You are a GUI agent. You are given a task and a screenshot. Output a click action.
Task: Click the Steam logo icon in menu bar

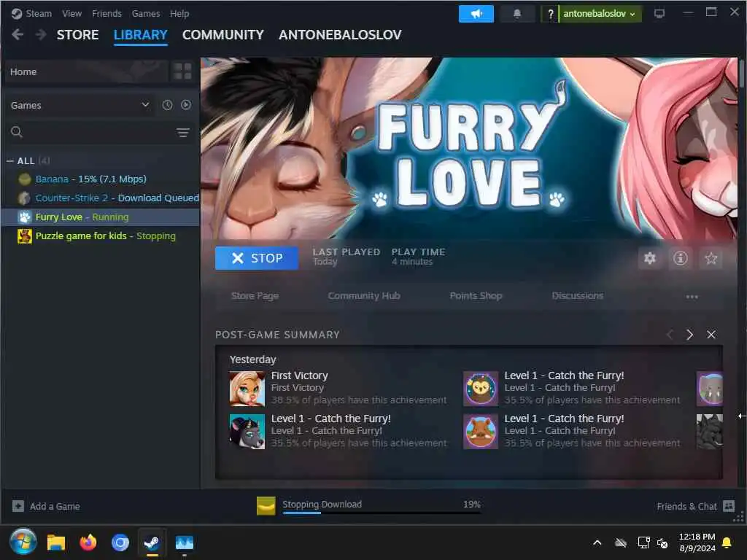(x=17, y=13)
